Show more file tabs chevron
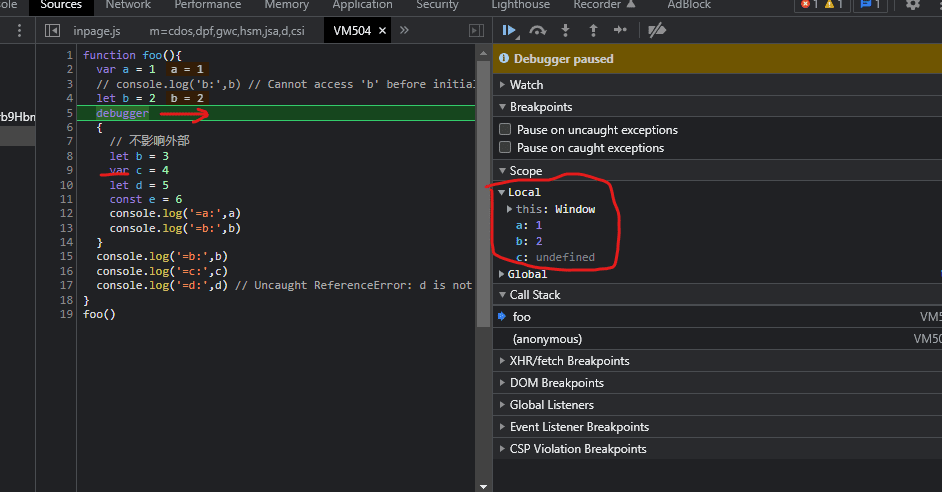942x492 pixels. 404,31
